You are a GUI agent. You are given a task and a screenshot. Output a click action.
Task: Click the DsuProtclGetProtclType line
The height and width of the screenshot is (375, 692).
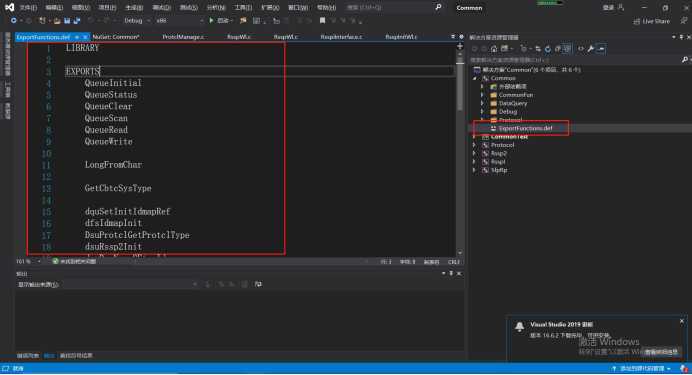tap(137, 235)
